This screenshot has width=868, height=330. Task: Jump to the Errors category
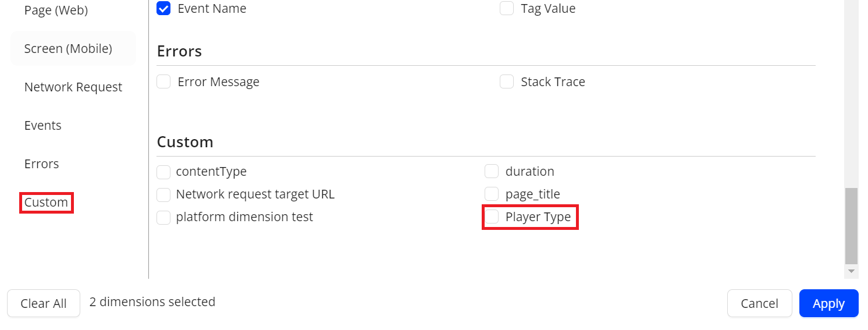pyautogui.click(x=41, y=164)
